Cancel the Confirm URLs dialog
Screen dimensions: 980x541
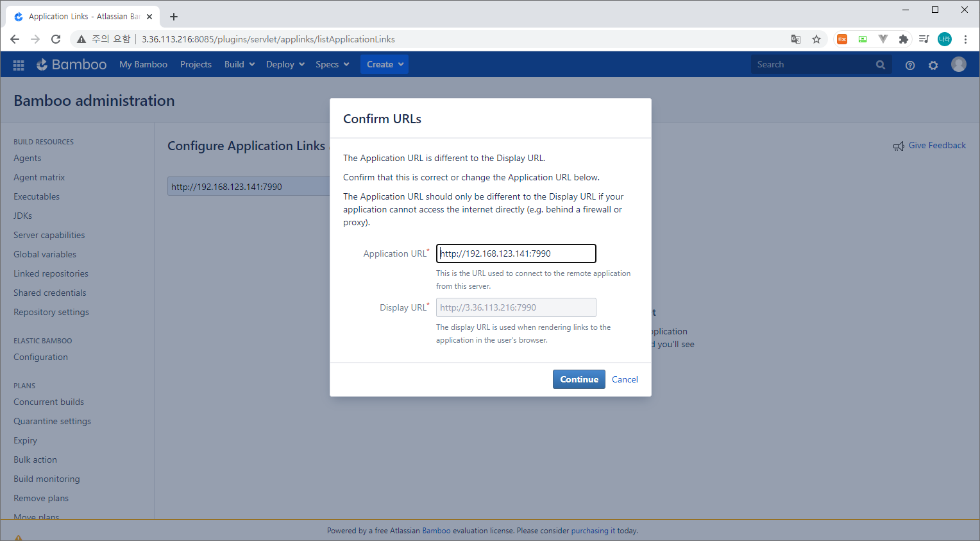tap(624, 379)
